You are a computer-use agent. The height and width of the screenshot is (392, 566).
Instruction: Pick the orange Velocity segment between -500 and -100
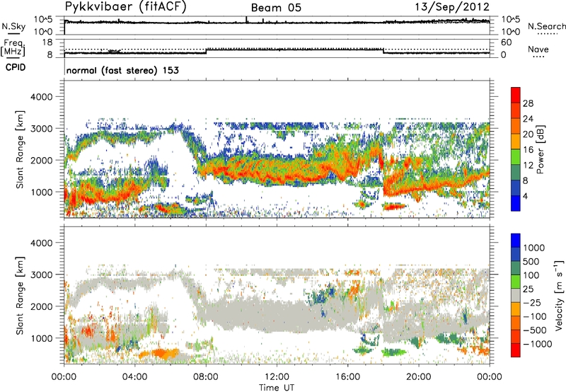pyautogui.click(x=516, y=323)
